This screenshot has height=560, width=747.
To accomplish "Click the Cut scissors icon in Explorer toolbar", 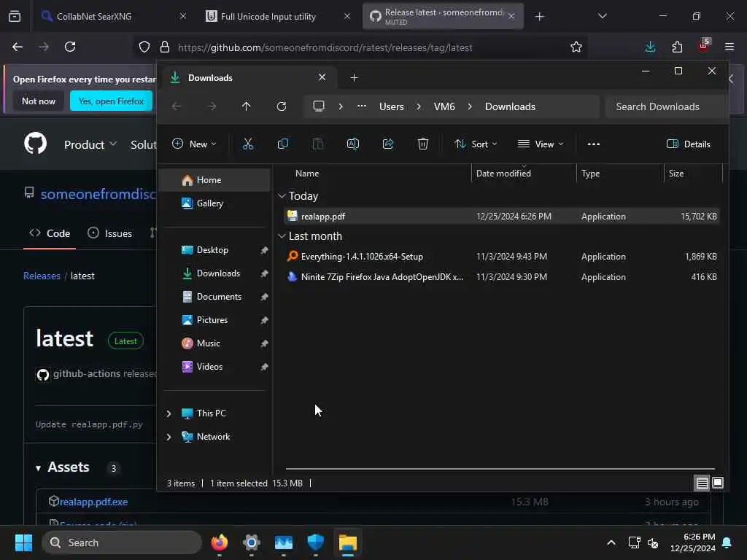I will pyautogui.click(x=248, y=144).
